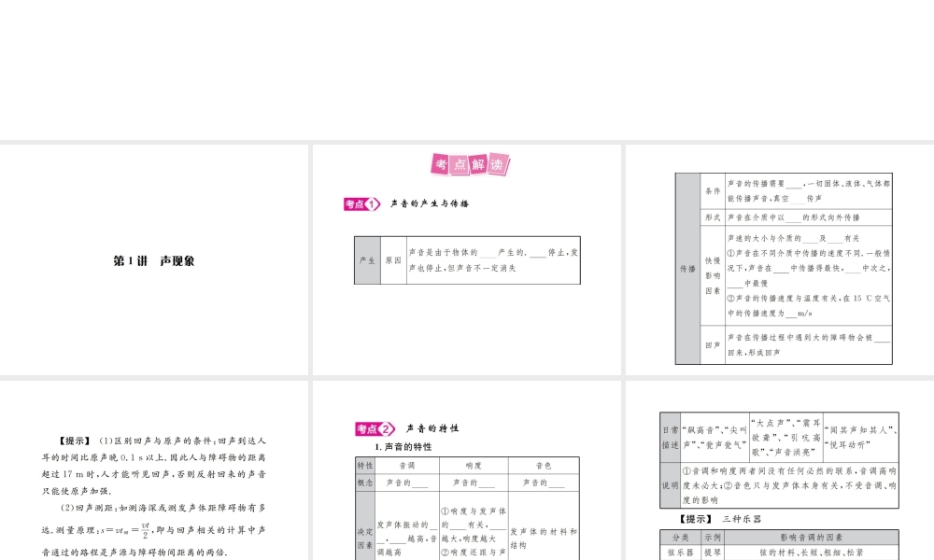The height and width of the screenshot is (560, 934).
Task: Click the 特性 header cell
Action: [x=365, y=466]
